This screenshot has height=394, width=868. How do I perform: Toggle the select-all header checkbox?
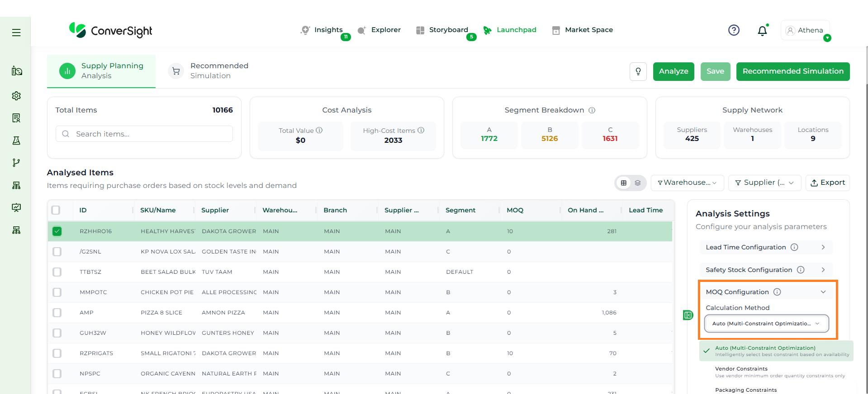click(56, 210)
